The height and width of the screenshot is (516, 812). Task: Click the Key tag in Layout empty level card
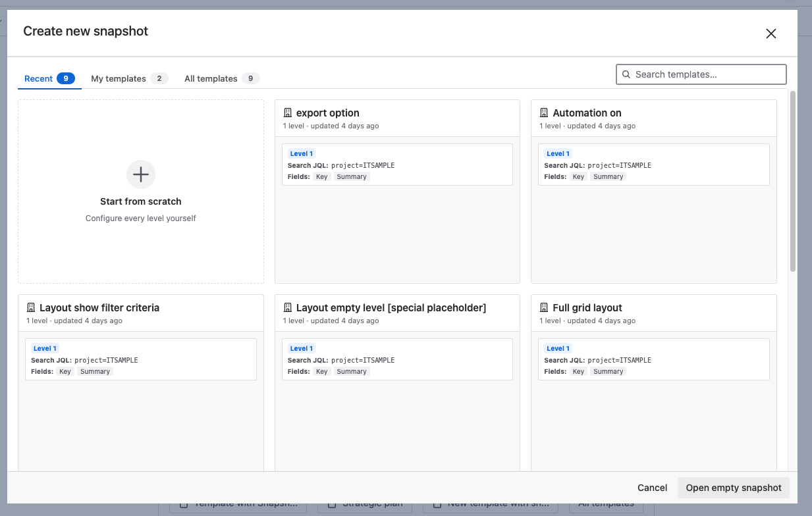click(x=321, y=371)
